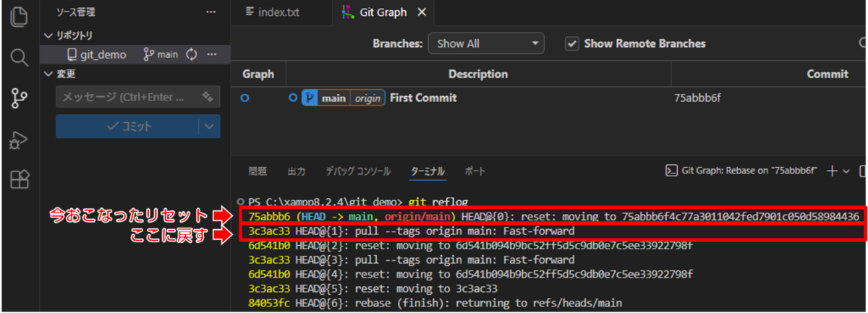This screenshot has height=313, width=868.
Task: Click the main branch icon in repository row
Action: tap(150, 54)
